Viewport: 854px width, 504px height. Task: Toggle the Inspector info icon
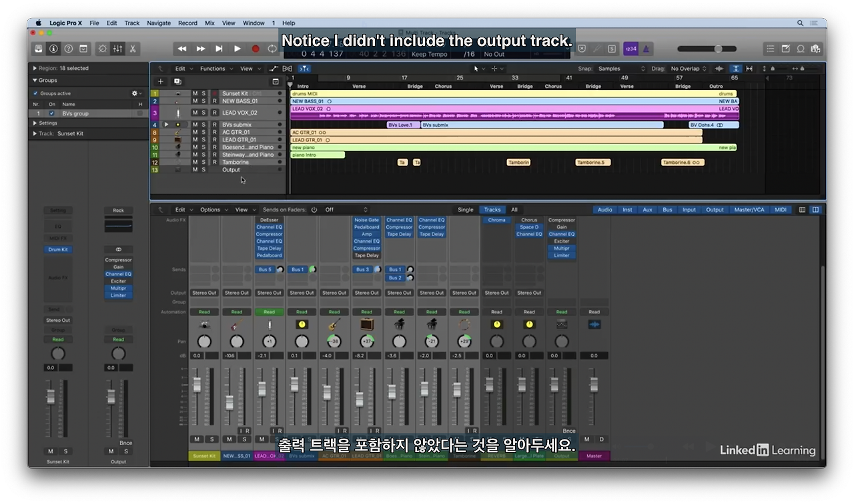point(53,49)
